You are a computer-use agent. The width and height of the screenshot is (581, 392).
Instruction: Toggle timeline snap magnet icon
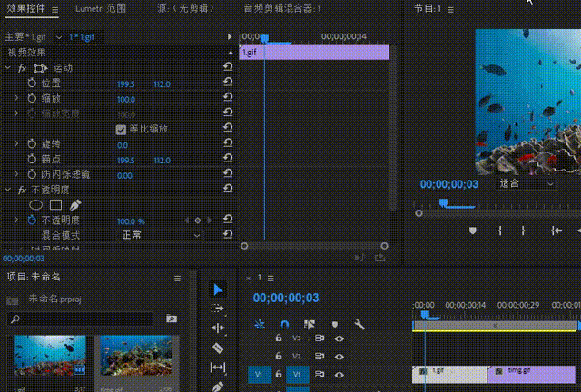tap(284, 324)
